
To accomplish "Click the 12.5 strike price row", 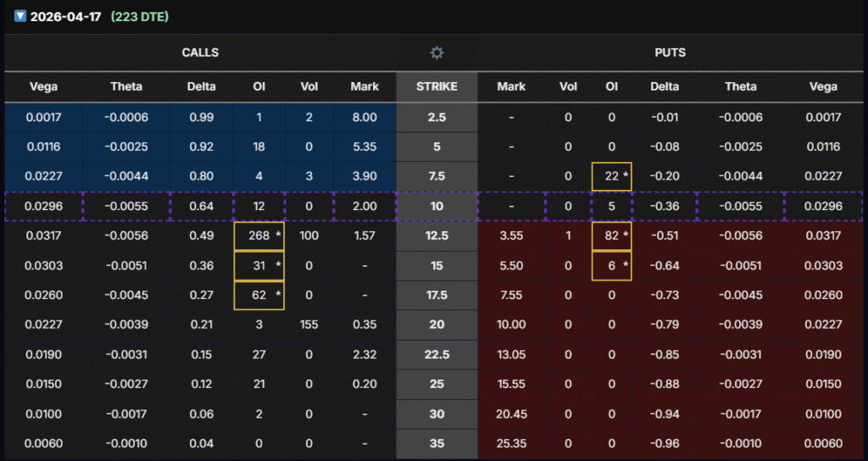I will [x=437, y=236].
